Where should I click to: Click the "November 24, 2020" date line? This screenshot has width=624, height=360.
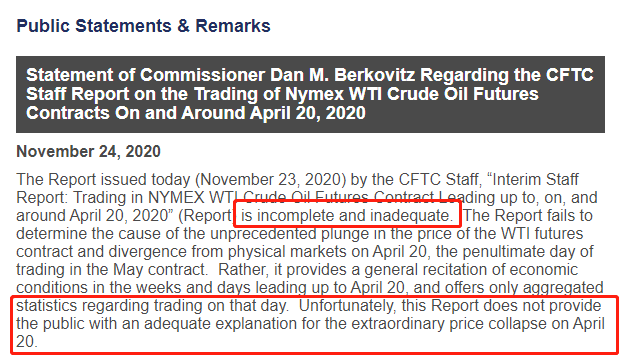click(88, 152)
